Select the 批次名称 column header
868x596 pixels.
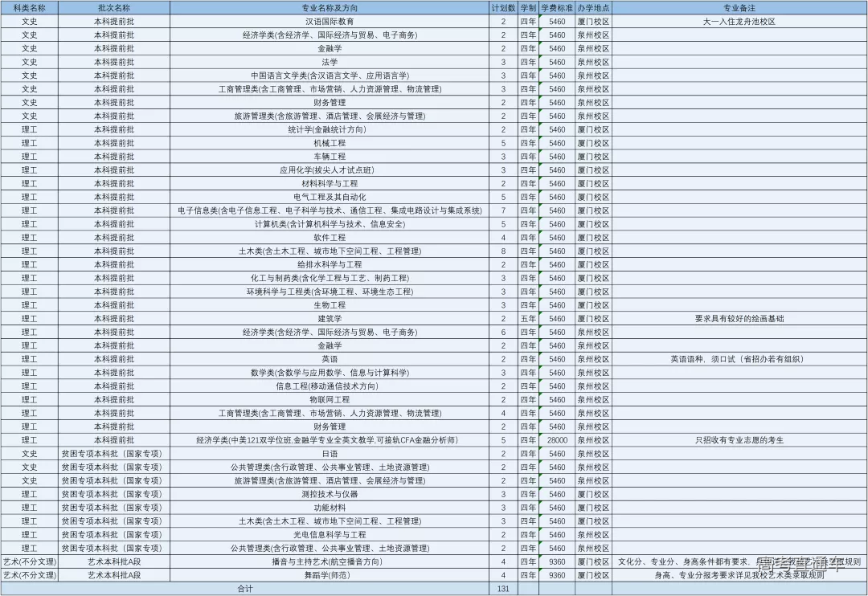click(113, 7)
